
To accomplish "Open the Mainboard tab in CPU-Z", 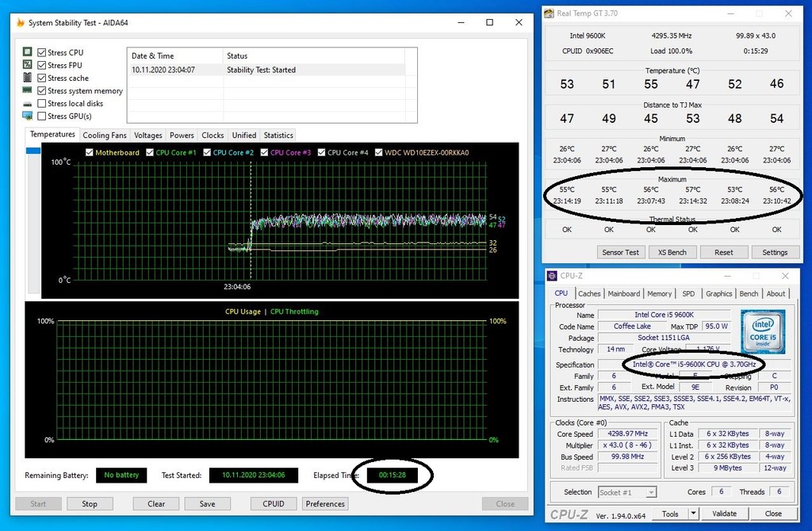I will 624,293.
